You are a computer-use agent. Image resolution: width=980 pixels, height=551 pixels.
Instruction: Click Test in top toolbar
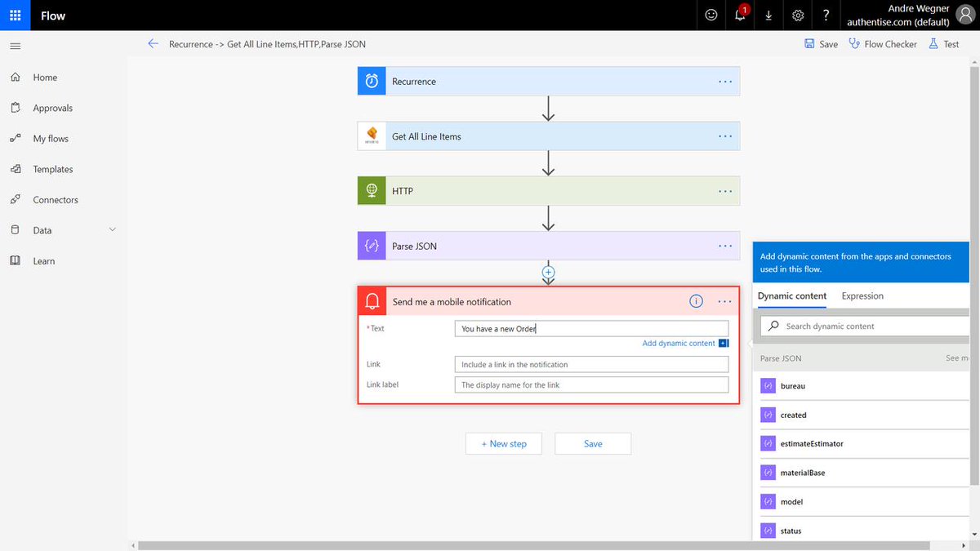(944, 44)
